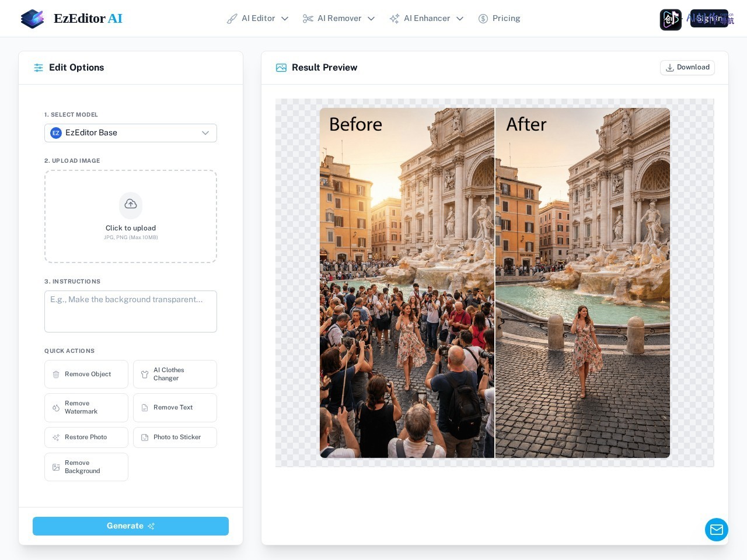Open the mail contact chat button
747x560 pixels.
717,530
